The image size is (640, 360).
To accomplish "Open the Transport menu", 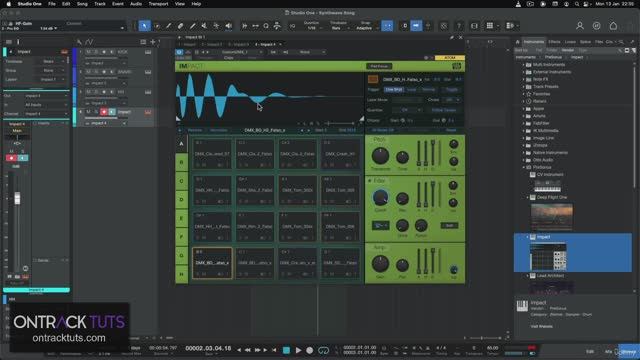I will pyautogui.click(x=158, y=4).
